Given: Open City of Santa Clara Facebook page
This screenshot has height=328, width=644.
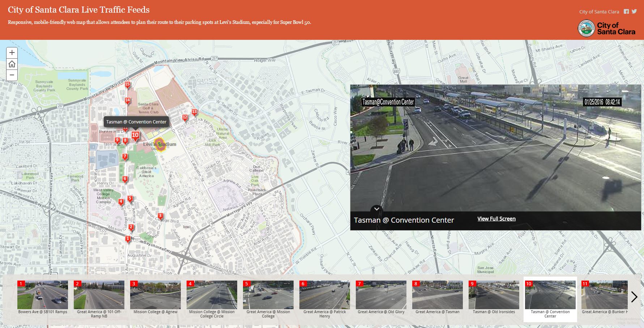Looking at the screenshot, I should [x=626, y=12].
